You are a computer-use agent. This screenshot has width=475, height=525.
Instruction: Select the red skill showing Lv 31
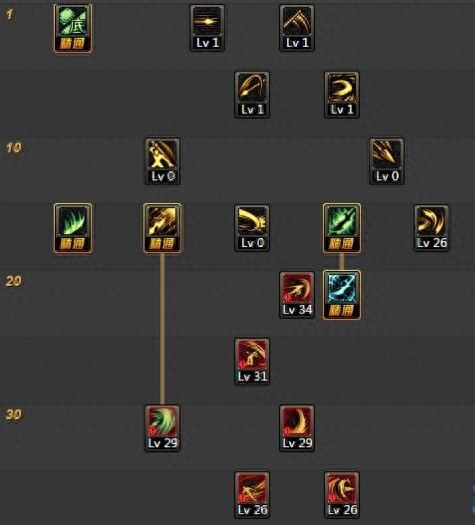coord(252,361)
